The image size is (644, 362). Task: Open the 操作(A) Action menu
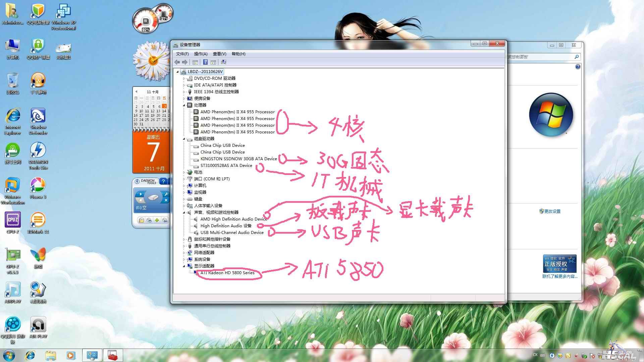coord(201,54)
